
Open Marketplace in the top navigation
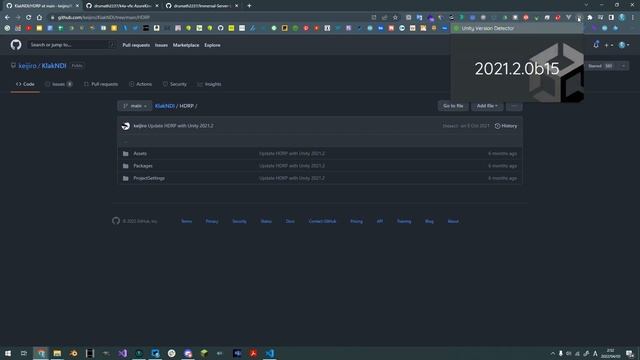186,45
